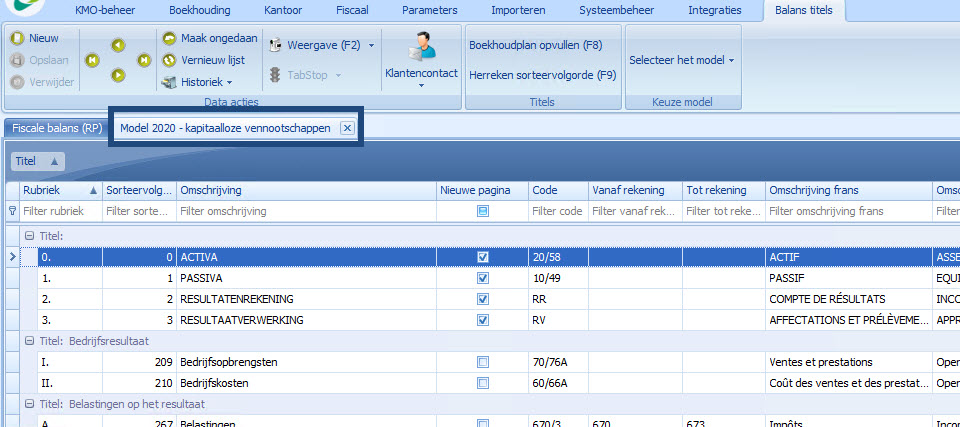This screenshot has height=427, width=960.
Task: Undo with the Maak ongedaan icon
Action: [169, 38]
